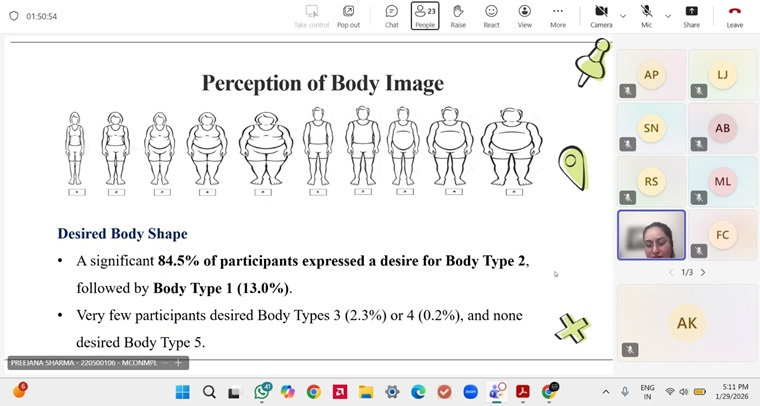Select AK participant tile

tap(686, 323)
